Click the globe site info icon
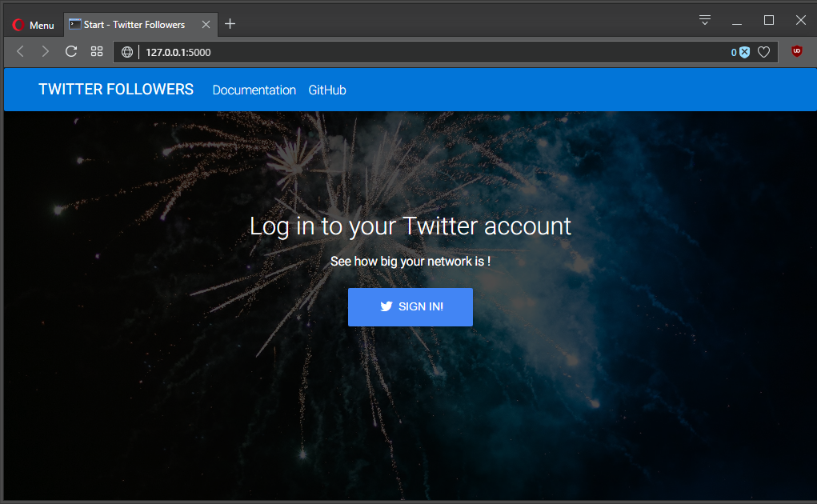The image size is (817, 504). click(x=127, y=52)
